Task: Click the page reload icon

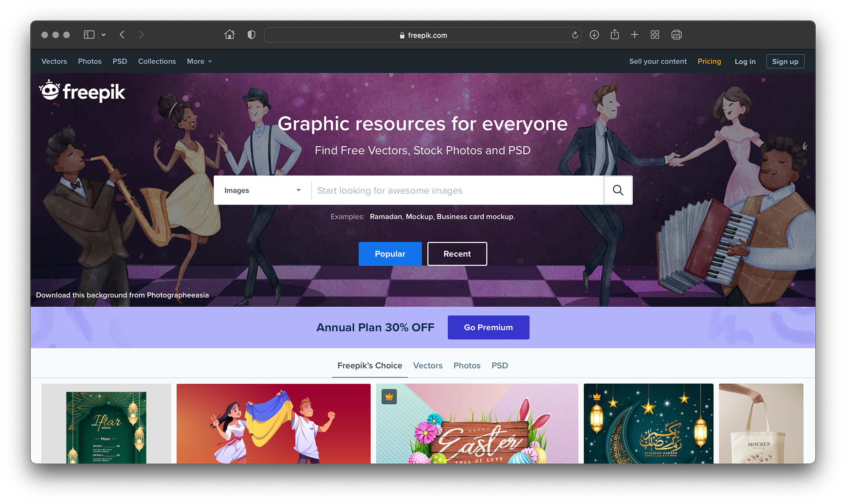Action: 575,35
